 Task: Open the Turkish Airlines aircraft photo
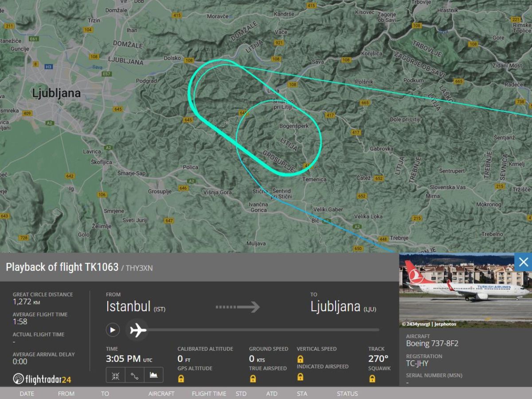[465, 290]
